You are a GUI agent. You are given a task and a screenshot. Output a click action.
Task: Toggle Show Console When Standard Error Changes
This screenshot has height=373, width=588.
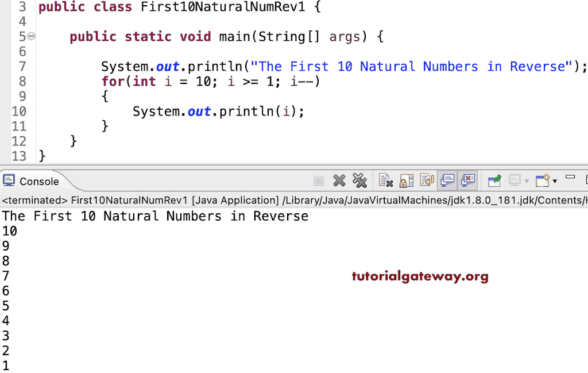coord(469,180)
